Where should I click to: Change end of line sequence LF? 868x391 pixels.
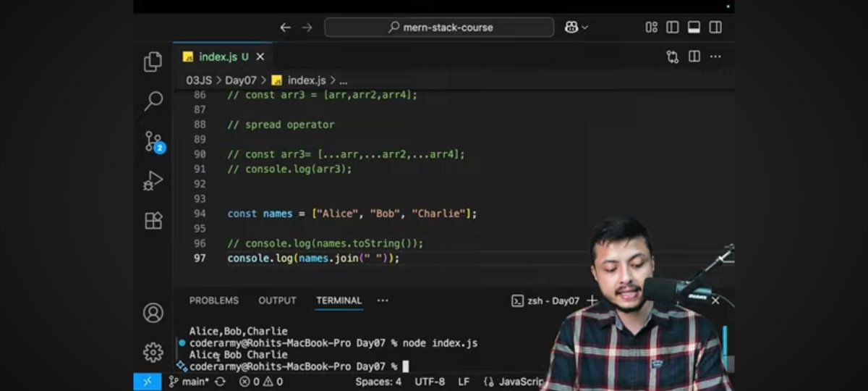(464, 382)
